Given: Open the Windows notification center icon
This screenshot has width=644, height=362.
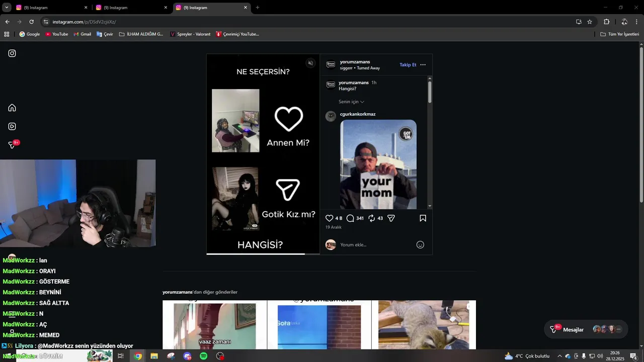Looking at the screenshot, I should pos(633,356).
